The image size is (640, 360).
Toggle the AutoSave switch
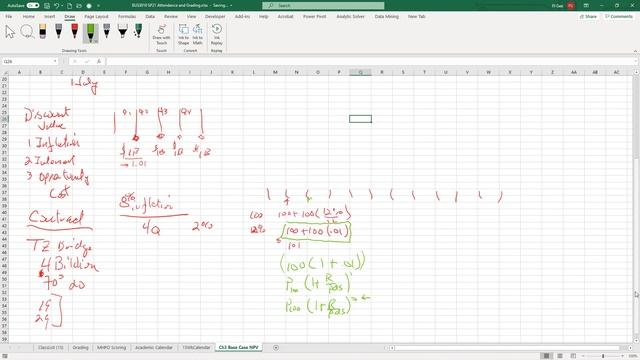click(x=33, y=6)
